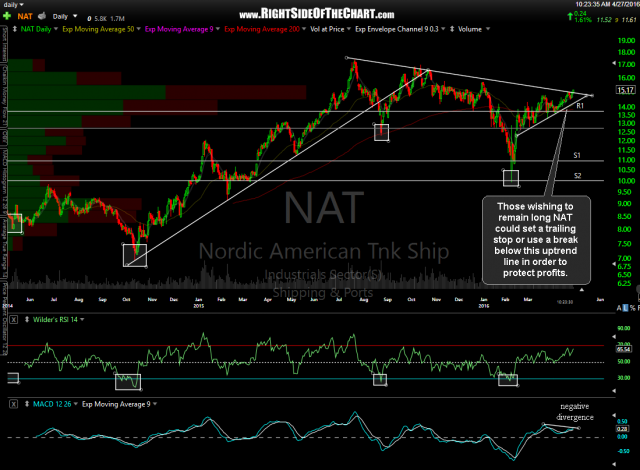This screenshot has width=640, height=470.
Task: Close the Wilder's RSI pane with its X
Action: [13, 319]
